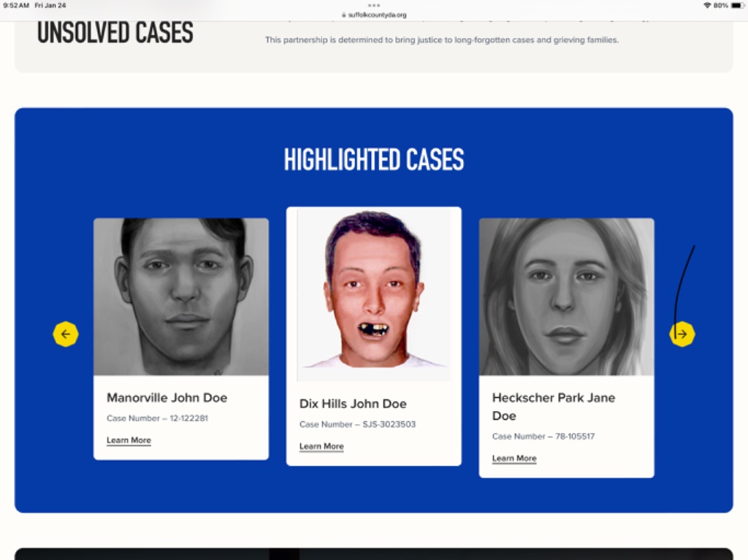Viewport: 748px width, 560px height.
Task: Click the yellow next arrow button
Action: tap(682, 334)
